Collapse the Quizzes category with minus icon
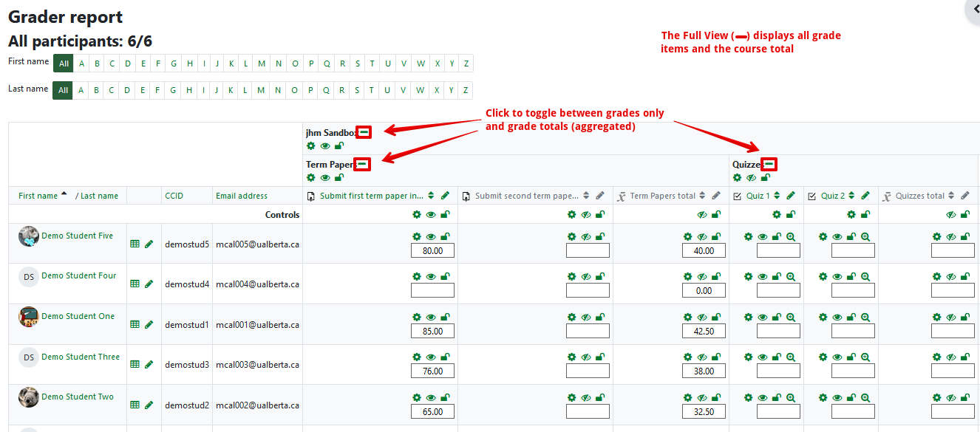980x432 pixels. 769,164
